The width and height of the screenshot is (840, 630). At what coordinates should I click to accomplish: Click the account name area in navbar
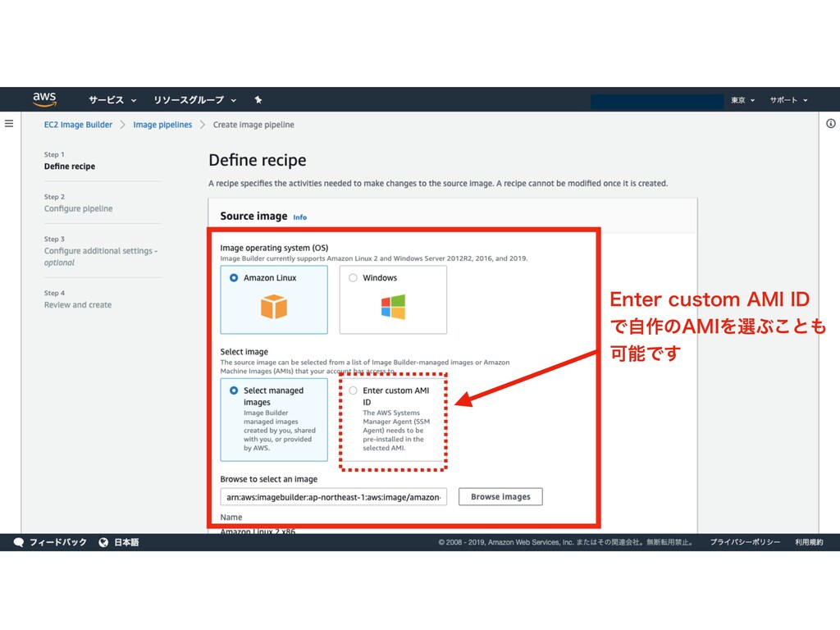[657, 101]
